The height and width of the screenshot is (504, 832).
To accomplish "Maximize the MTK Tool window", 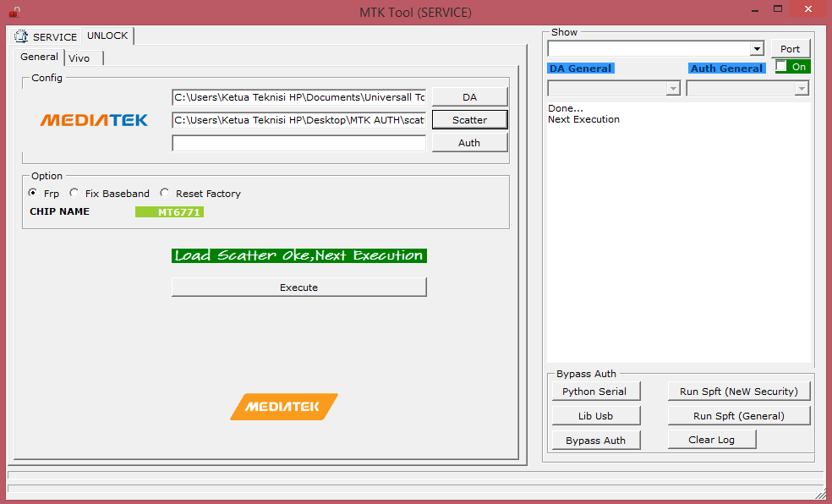I will (778, 9).
